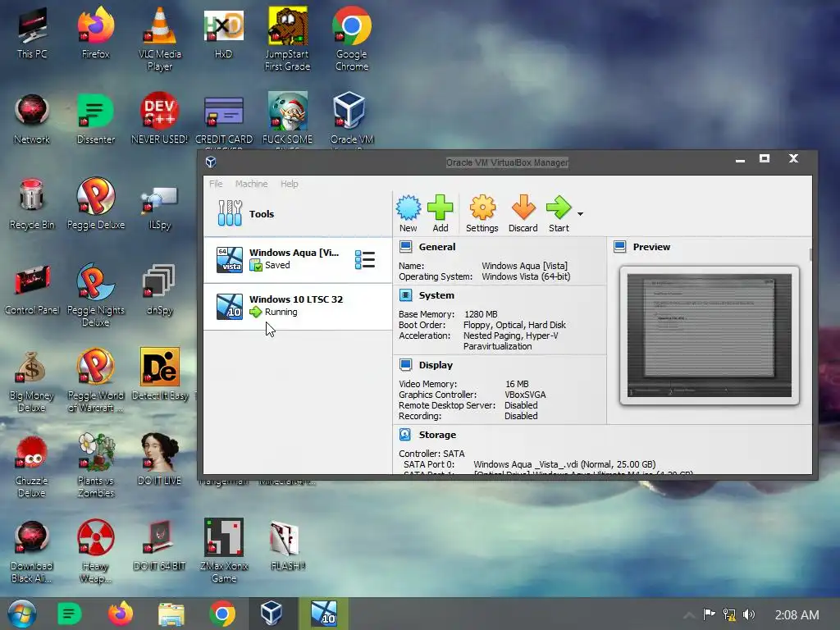Screen dimensions: 840x630
Task: Open the Dev C++ NEVER USED icon
Action: pyautogui.click(x=160, y=119)
